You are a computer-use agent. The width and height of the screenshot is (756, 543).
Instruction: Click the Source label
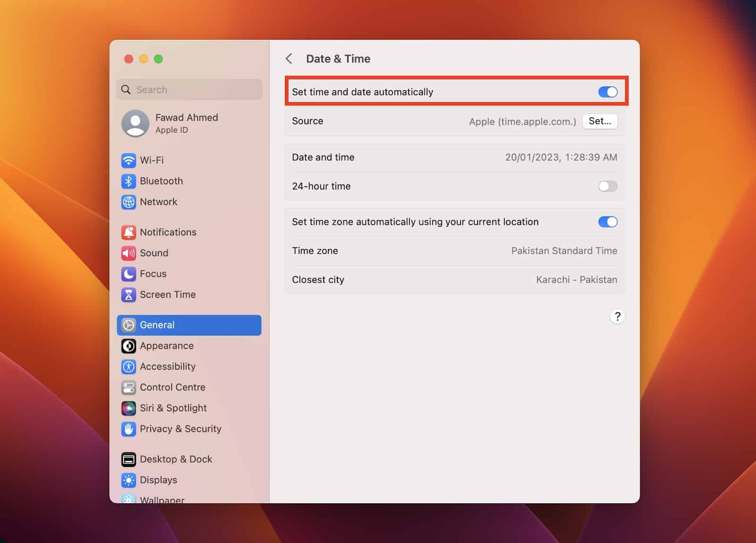click(308, 121)
